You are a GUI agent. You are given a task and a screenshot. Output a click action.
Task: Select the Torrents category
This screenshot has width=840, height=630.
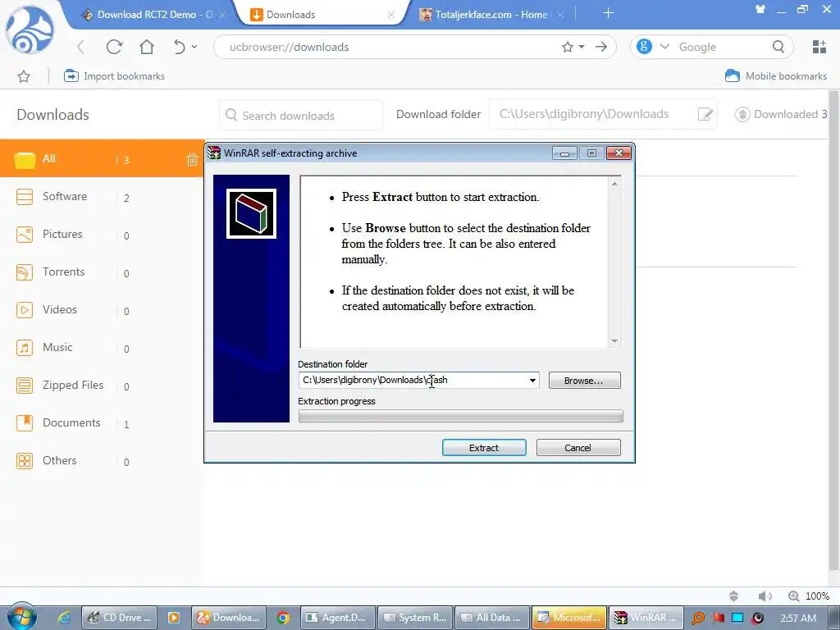click(102, 272)
